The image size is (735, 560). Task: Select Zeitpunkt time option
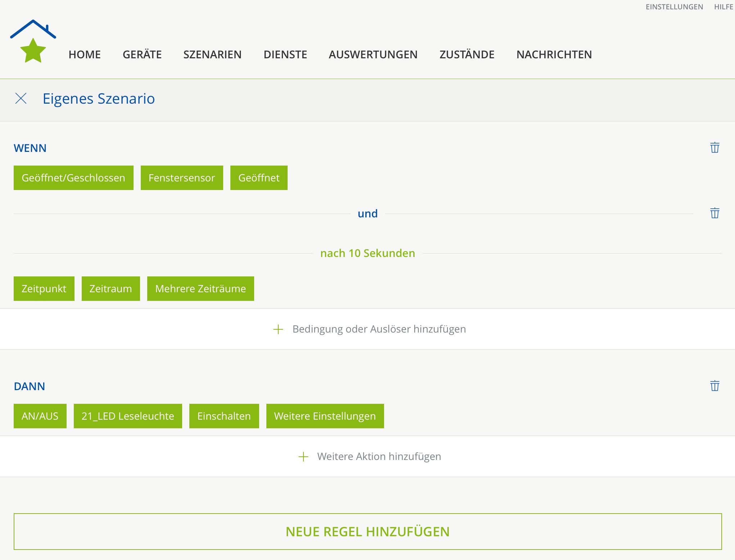point(44,289)
